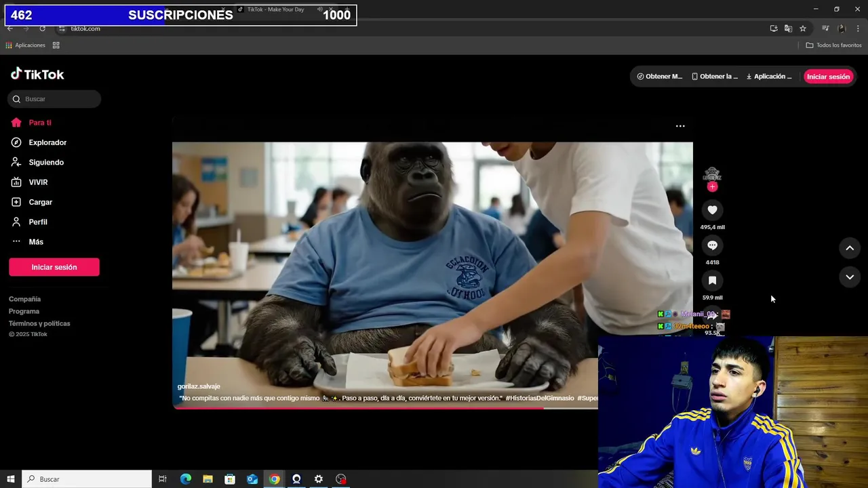
Task: Focus the TikTok Buscar search field
Action: tap(54, 99)
